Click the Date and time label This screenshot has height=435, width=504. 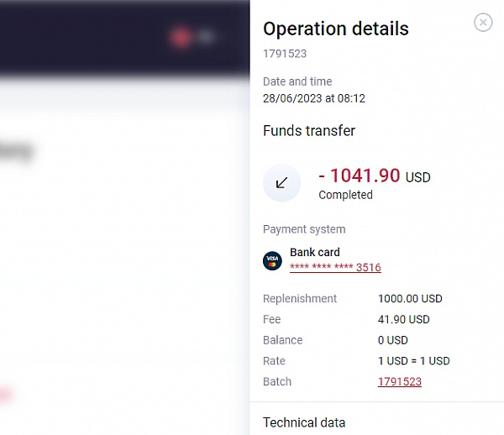[x=297, y=81]
